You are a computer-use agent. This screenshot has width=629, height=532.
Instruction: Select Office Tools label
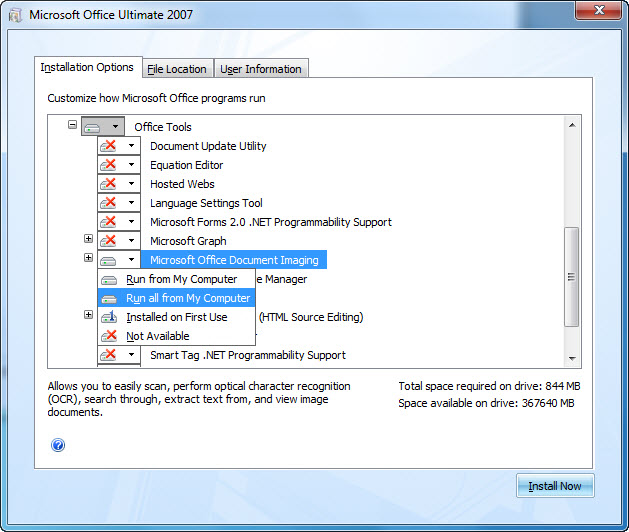(163, 127)
